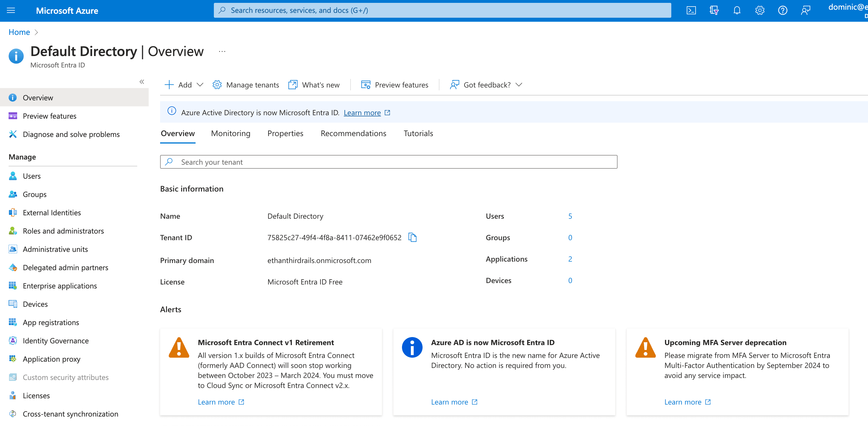868x426 pixels.
Task: Switch to the Properties tab
Action: pos(285,133)
